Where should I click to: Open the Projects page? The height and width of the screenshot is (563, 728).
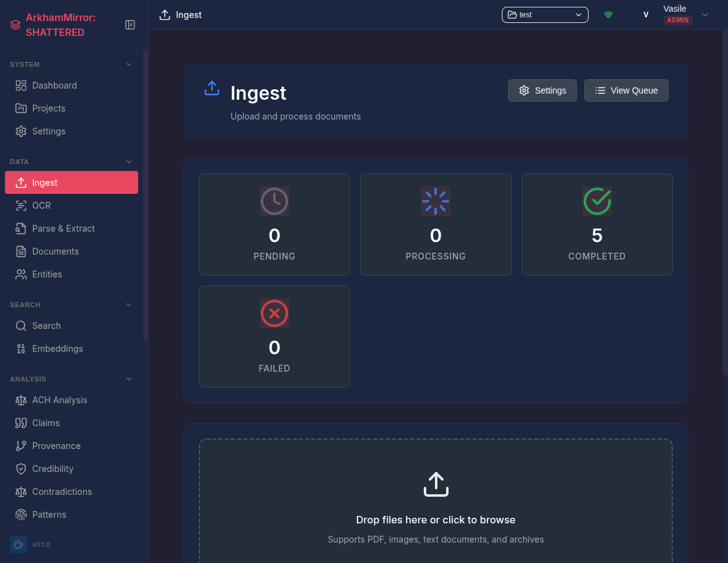coord(71,108)
